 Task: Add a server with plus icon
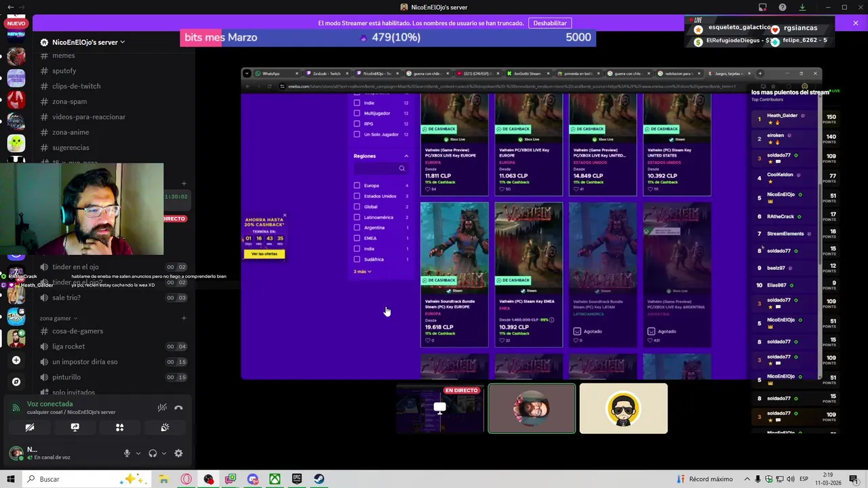(x=16, y=361)
